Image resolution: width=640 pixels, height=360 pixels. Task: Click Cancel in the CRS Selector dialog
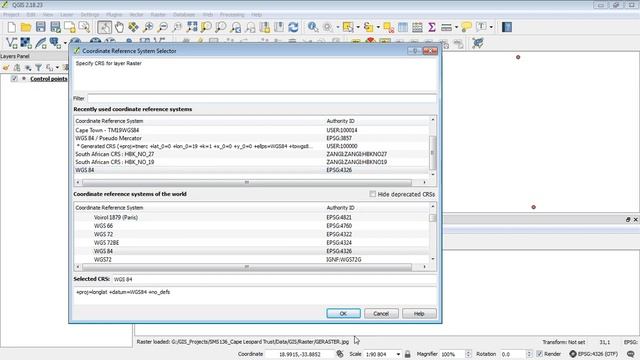[381, 313]
